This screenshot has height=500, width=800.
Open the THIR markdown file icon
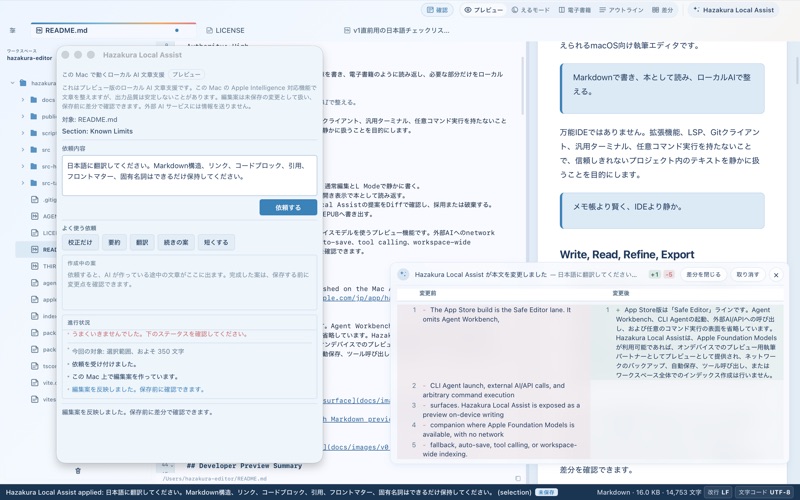coord(35,266)
